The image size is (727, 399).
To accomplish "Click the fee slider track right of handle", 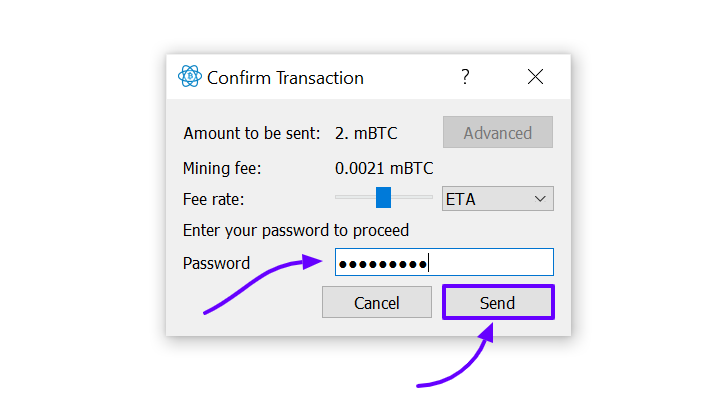I will (412, 197).
